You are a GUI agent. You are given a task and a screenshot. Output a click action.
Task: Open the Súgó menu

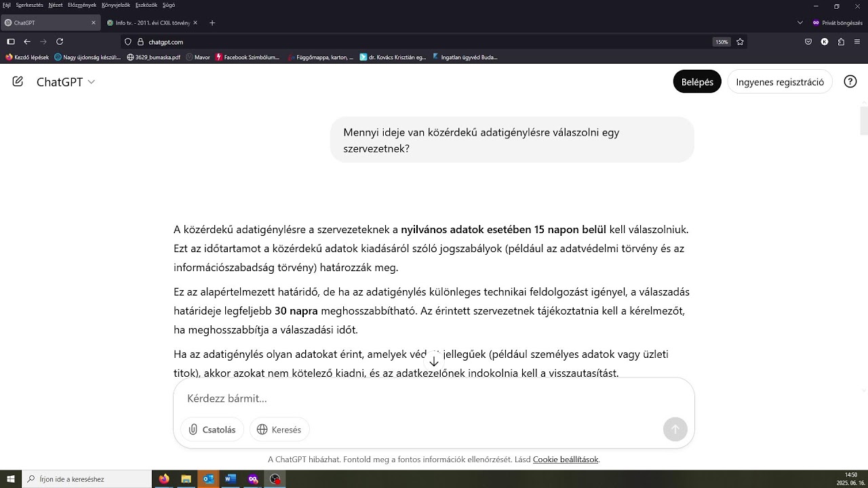(169, 5)
